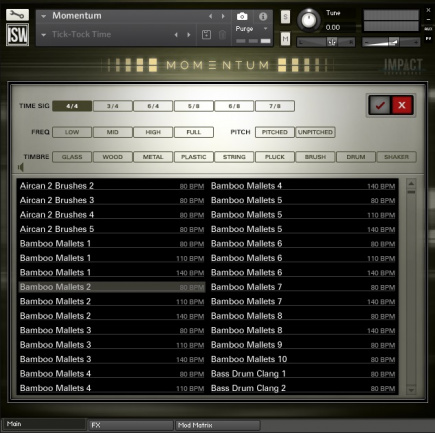
Task: Mute the instrument with M button
Action: point(285,39)
